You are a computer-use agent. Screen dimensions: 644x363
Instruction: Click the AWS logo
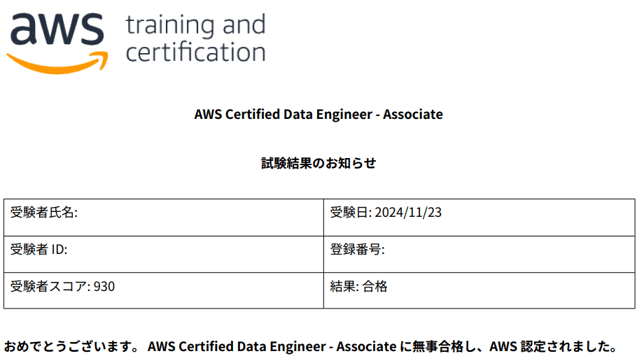pos(57,43)
